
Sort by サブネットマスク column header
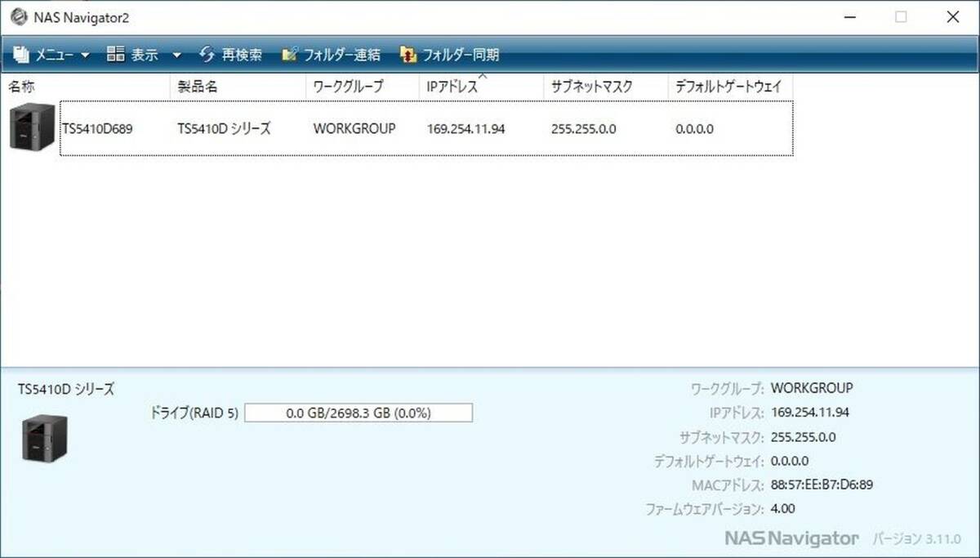click(x=605, y=86)
